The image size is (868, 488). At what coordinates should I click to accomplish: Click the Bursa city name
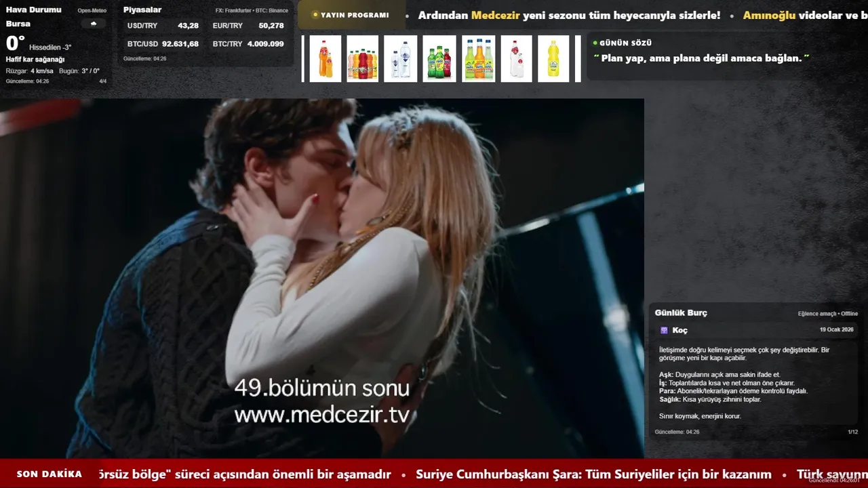coord(18,24)
